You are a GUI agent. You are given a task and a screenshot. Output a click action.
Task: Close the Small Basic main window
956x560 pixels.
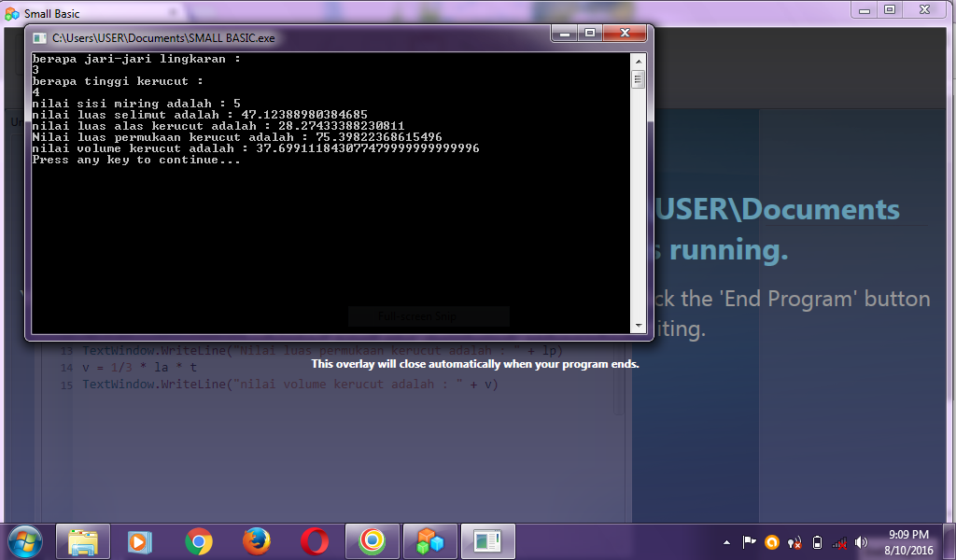click(925, 9)
